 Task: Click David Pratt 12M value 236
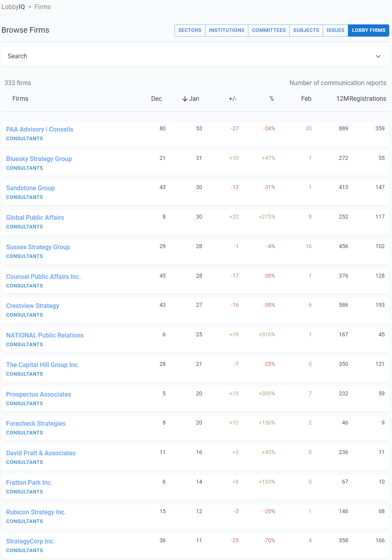pos(344,452)
